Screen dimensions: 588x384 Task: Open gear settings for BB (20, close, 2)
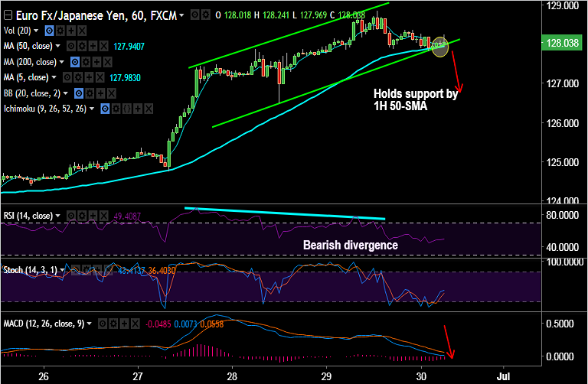pyautogui.click(x=90, y=93)
